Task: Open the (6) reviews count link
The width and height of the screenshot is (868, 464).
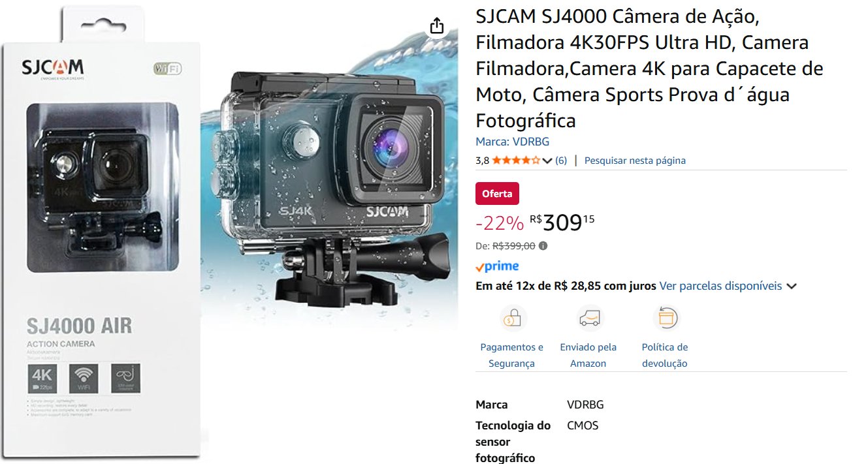Action: tap(561, 161)
